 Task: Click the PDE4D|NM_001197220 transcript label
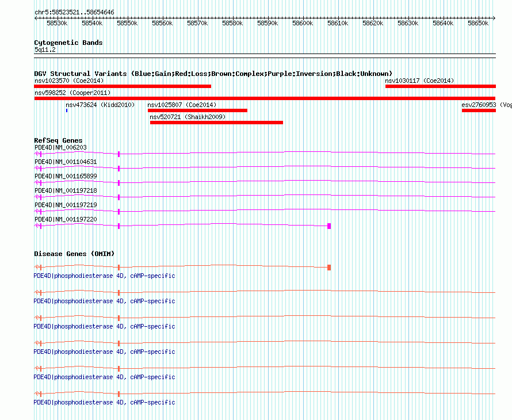click(x=66, y=219)
